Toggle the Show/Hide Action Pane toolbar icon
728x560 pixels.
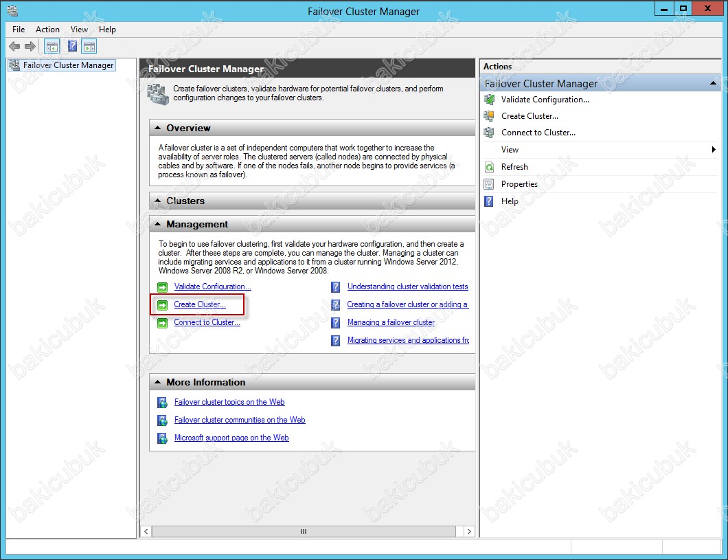coord(89,47)
